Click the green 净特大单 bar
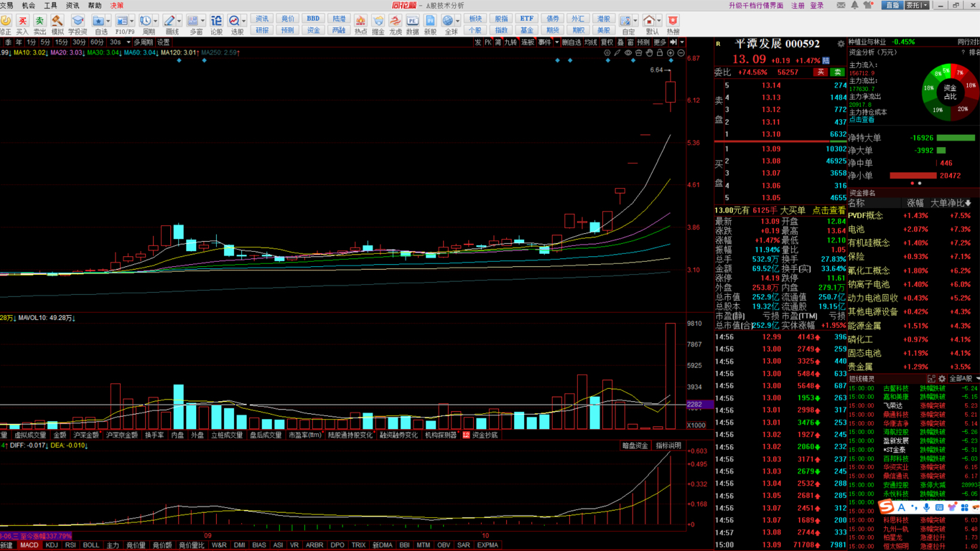Screen dimensions: 980x551 [956, 138]
